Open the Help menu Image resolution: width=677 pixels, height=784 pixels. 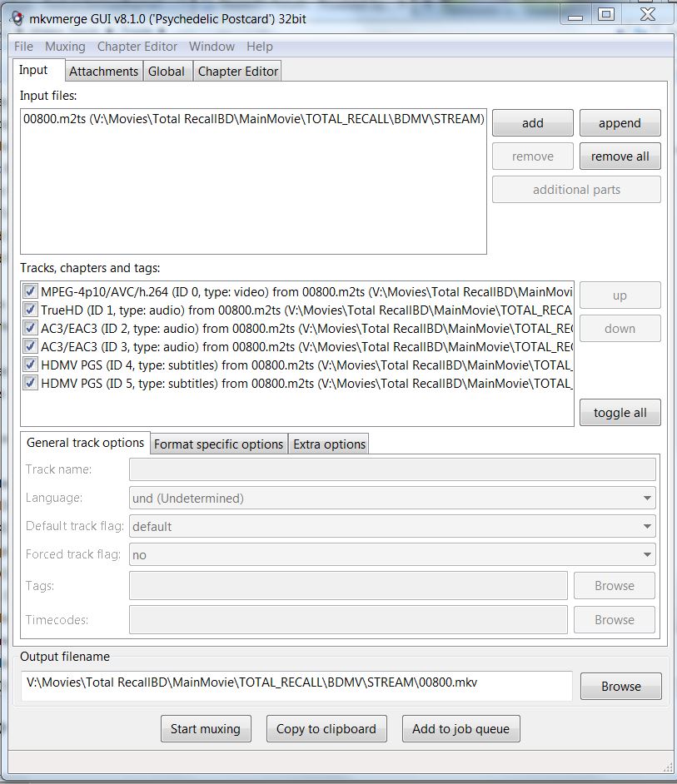[260, 47]
